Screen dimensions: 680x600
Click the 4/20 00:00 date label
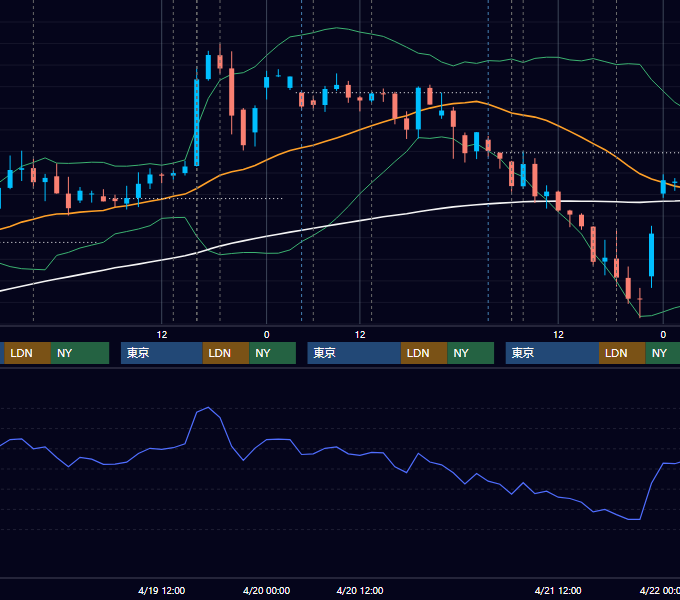click(266, 590)
